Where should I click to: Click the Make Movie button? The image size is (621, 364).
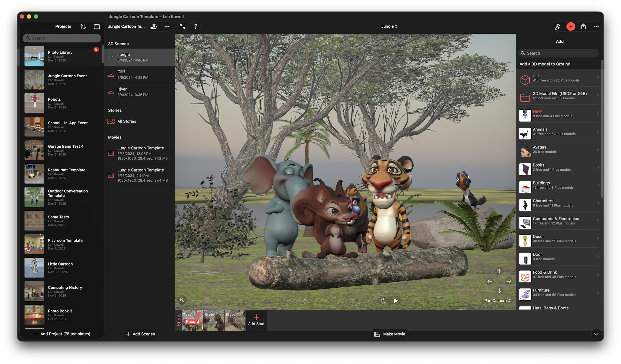(390, 334)
